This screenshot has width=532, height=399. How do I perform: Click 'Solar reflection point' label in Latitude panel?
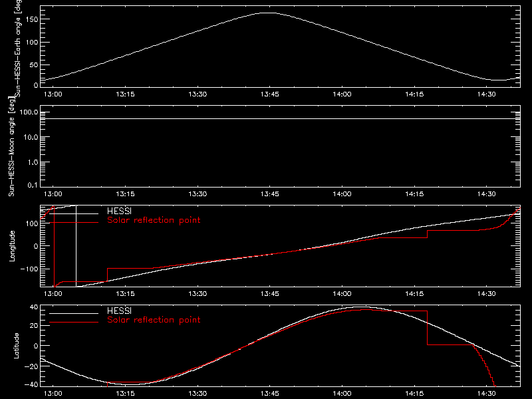tap(154, 320)
